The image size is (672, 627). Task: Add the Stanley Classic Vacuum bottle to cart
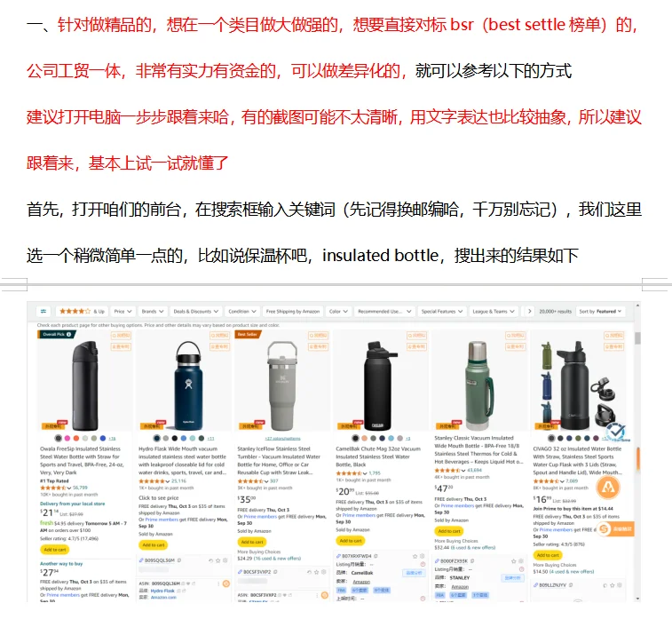click(x=448, y=531)
